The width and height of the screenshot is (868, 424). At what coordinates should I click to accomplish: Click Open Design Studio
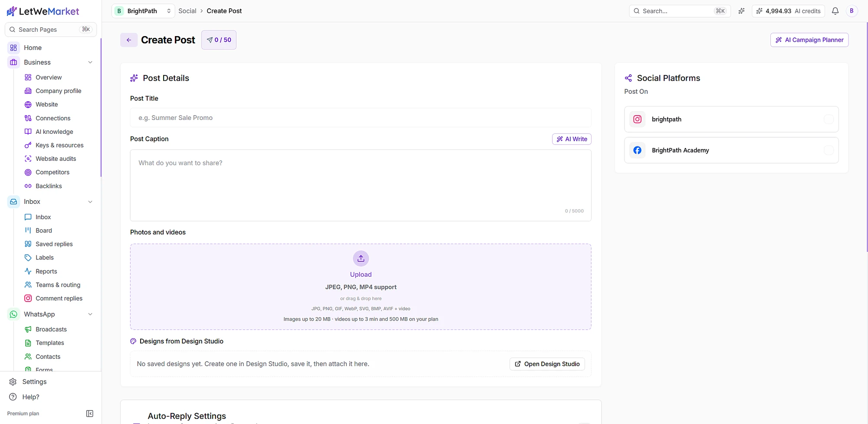(547, 364)
